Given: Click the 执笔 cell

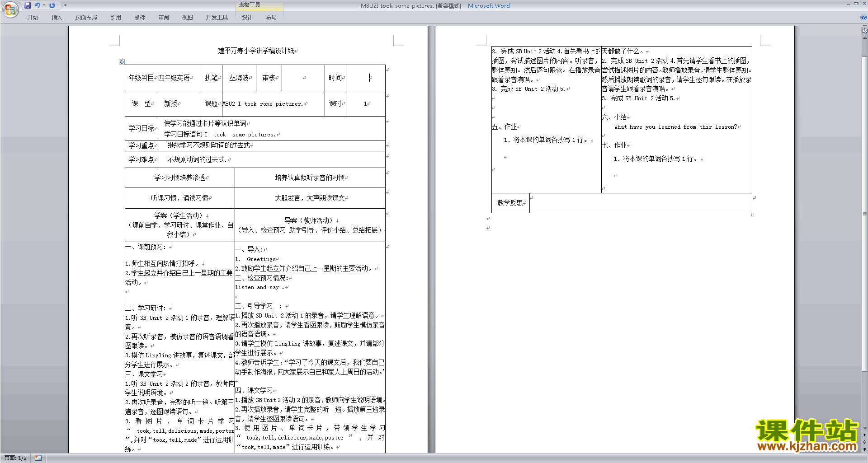Looking at the screenshot, I should 212,78.
